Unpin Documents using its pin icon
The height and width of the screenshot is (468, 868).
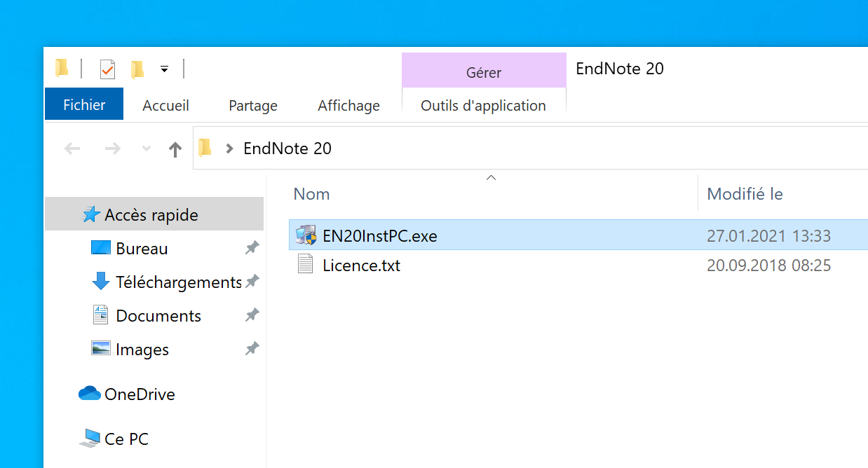tap(252, 315)
